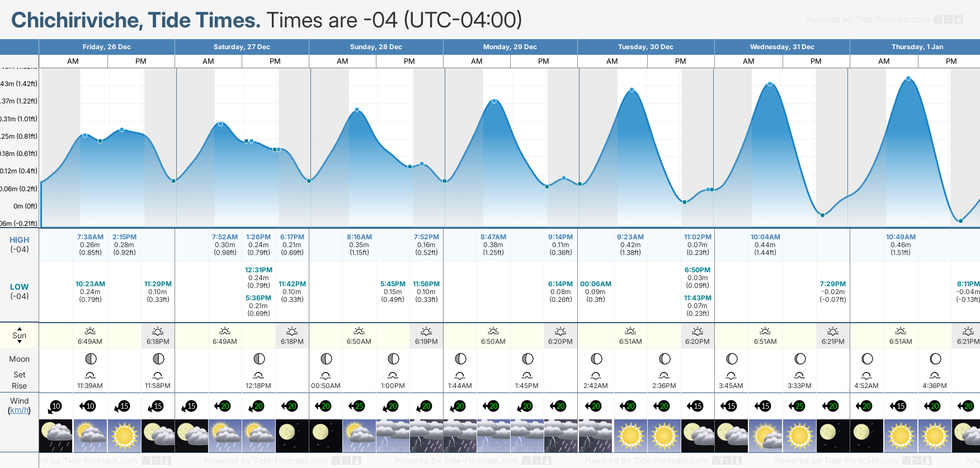The image size is (980, 468).
Task: Click Wednesday's evening low tide marker on the chart
Action: [822, 215]
